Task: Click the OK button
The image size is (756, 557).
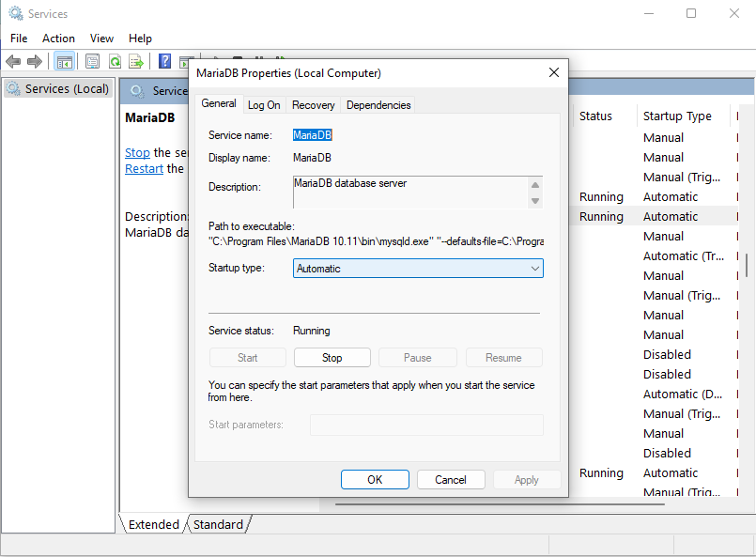Action: (x=375, y=479)
